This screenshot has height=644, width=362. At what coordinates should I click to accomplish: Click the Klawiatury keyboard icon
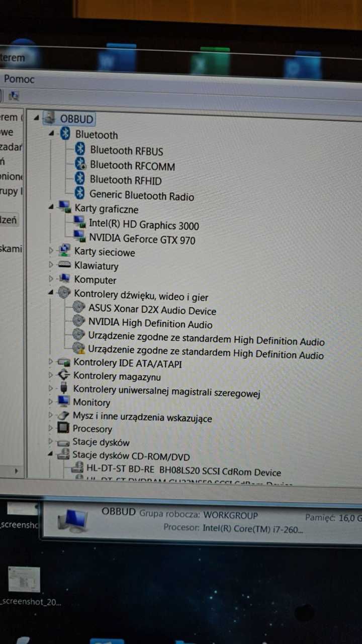[x=64, y=265]
